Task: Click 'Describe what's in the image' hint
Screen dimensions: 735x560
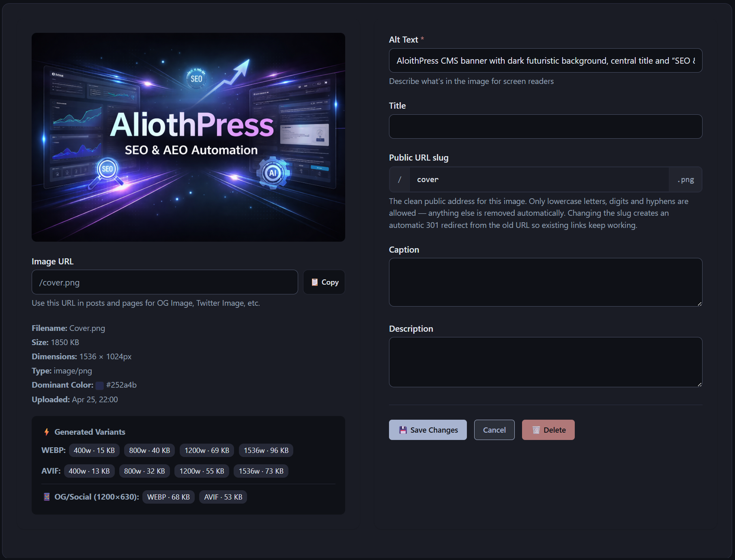Action: click(471, 81)
